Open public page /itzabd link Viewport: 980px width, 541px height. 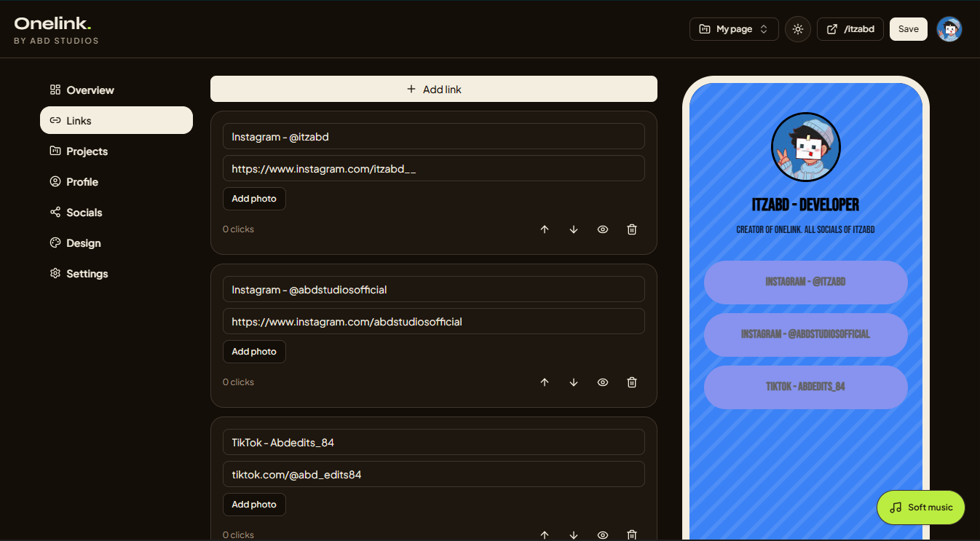coord(850,29)
